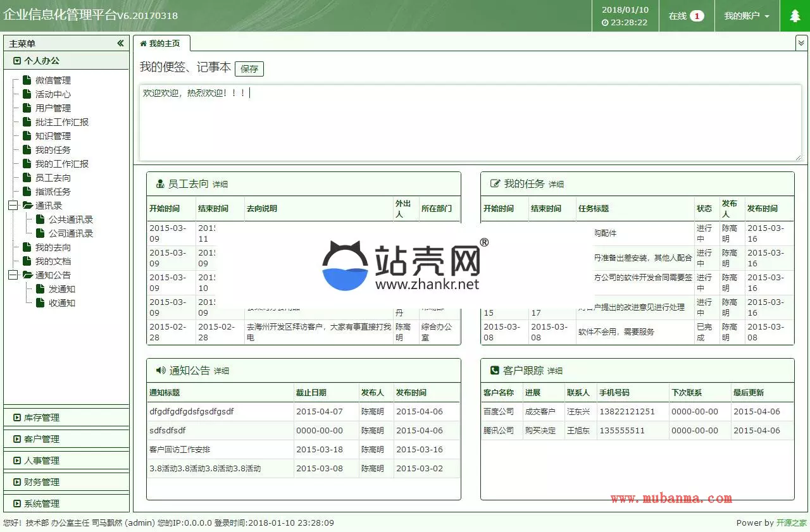This screenshot has width=810, height=532.
Task: Click the 员工去向 panel people icon
Action: tap(159, 184)
